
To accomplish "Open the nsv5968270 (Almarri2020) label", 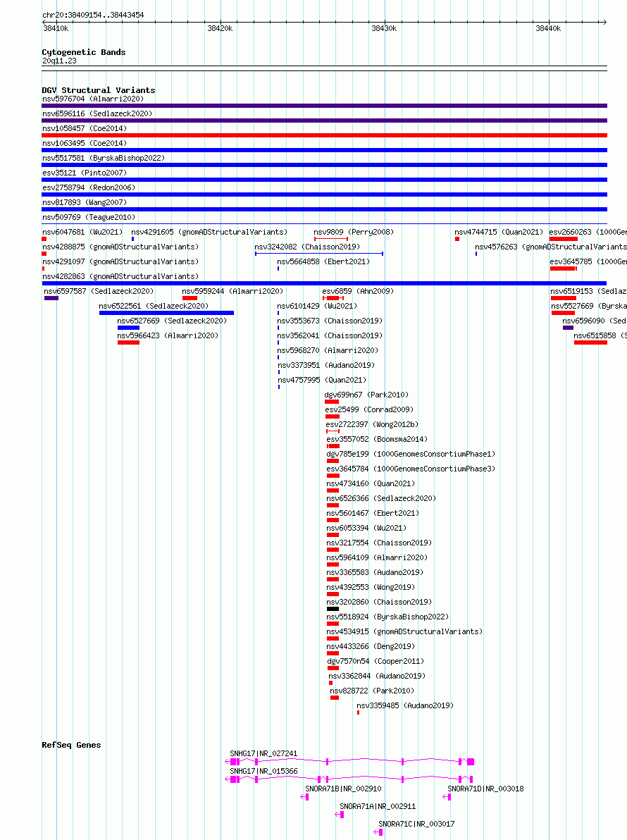I will (328, 350).
